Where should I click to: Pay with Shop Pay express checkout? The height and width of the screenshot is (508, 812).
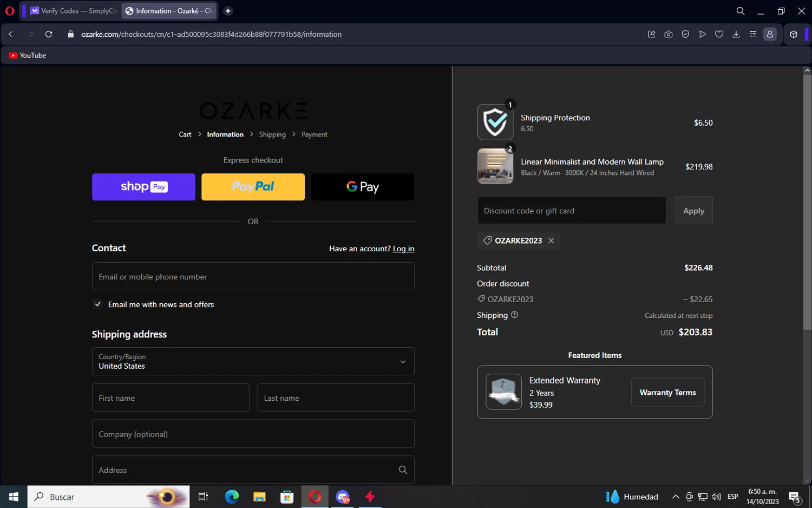point(143,187)
